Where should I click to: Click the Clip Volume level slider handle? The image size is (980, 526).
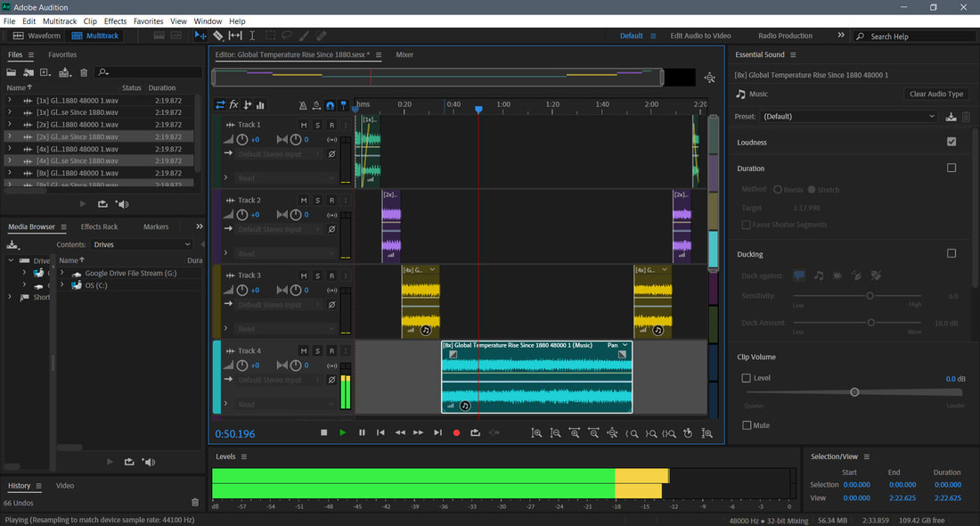pyautogui.click(x=854, y=392)
